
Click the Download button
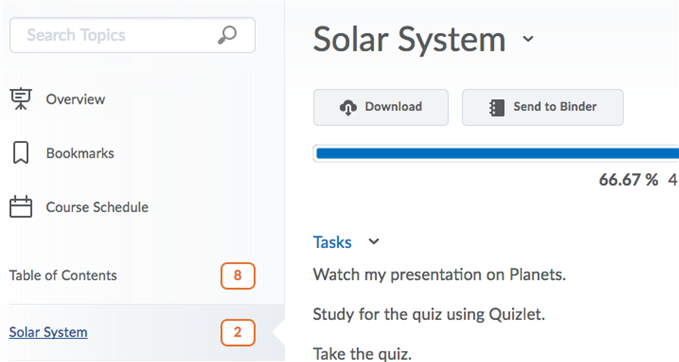(381, 107)
